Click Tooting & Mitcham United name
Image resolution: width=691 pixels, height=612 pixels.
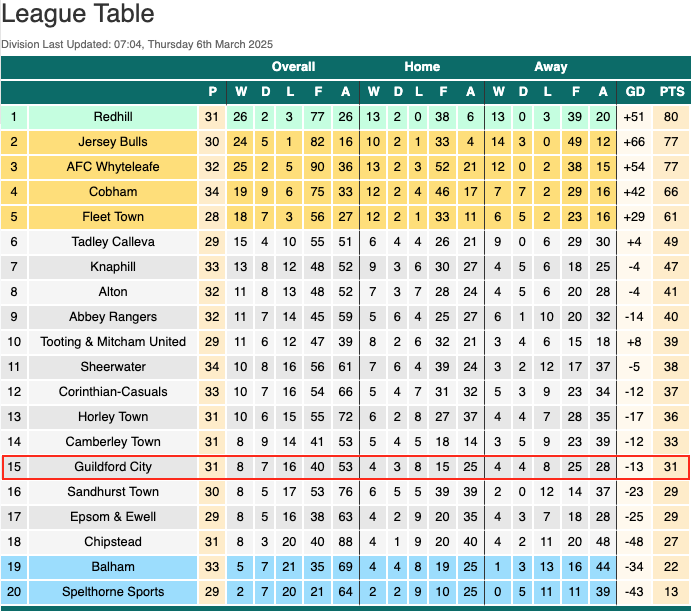(x=113, y=342)
